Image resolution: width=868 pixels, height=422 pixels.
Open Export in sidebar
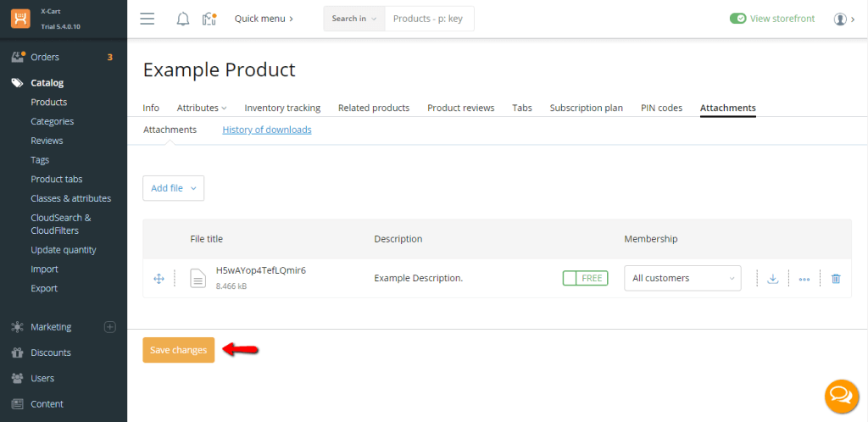(x=44, y=289)
